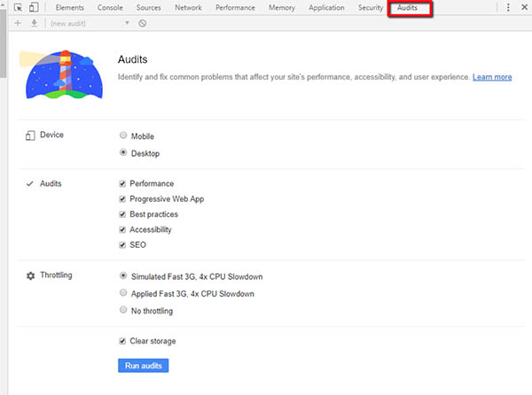Uncheck the Performance audit checkbox
The height and width of the screenshot is (395, 532).
tap(122, 183)
